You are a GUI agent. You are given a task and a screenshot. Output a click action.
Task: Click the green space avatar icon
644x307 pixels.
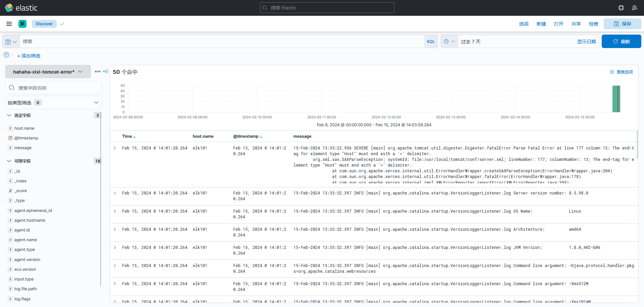coord(22,24)
